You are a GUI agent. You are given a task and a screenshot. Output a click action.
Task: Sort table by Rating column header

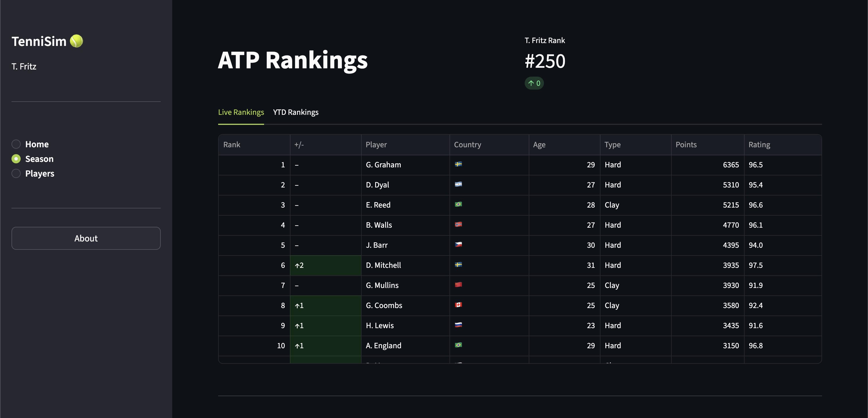[x=759, y=145]
